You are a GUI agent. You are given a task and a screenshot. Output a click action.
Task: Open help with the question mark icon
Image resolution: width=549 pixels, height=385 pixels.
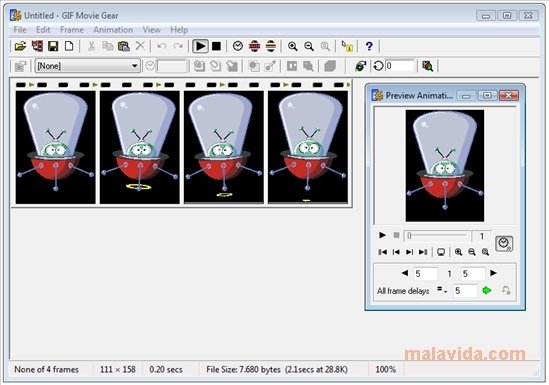369,46
